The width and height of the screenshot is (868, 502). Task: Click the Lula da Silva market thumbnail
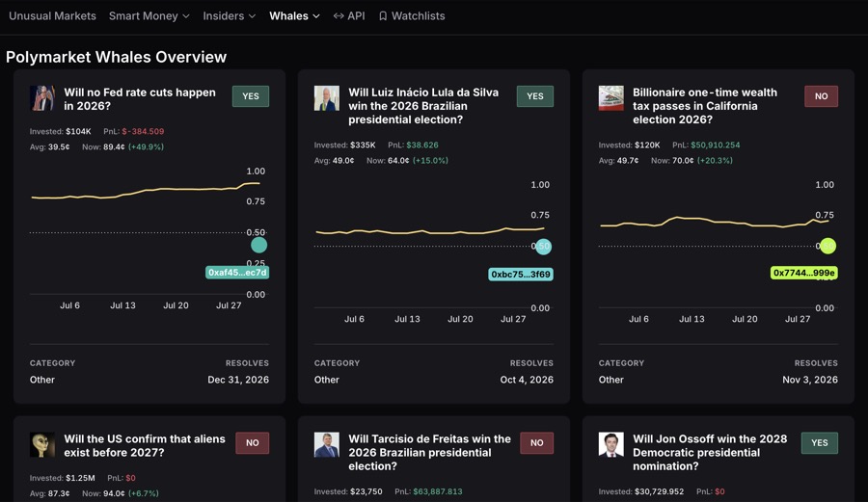point(327,98)
